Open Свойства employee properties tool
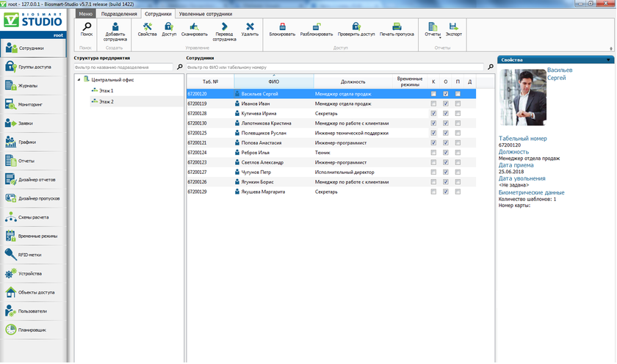Viewport: 617px width, 364px height. pyautogui.click(x=147, y=26)
